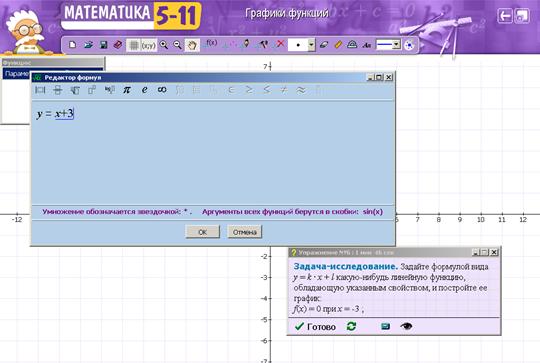Image resolution: width=540 pixels, height=363 pixels.
Task: Click OK in the formula editor
Action: pos(202,232)
